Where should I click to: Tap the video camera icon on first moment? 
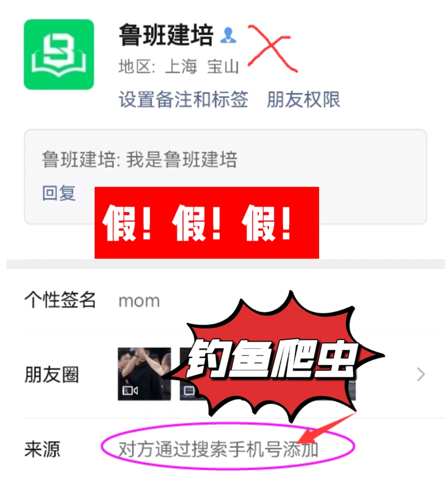point(130,391)
